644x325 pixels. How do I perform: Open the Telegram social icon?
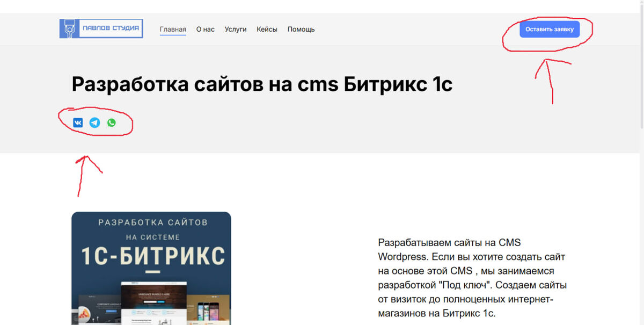(94, 123)
